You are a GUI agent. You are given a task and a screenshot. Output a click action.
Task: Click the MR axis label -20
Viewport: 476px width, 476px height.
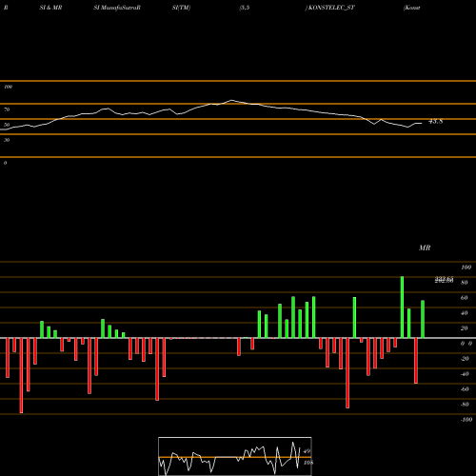(465, 359)
